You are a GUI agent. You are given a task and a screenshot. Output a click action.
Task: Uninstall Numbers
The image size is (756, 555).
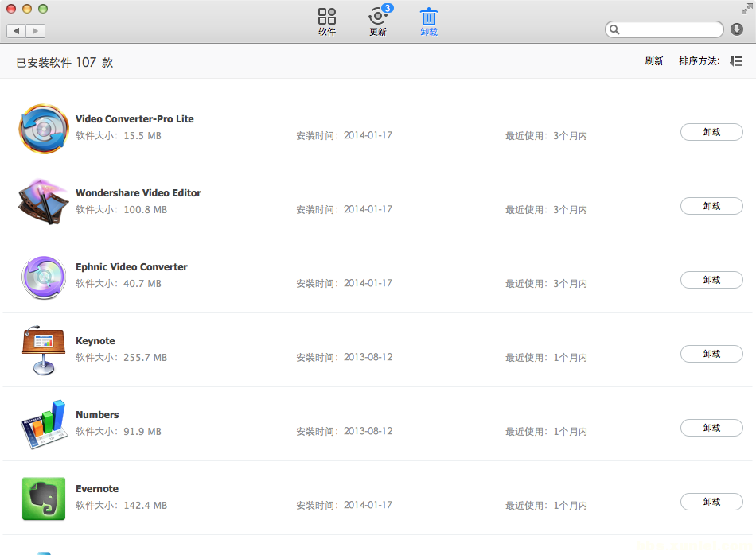(711, 428)
